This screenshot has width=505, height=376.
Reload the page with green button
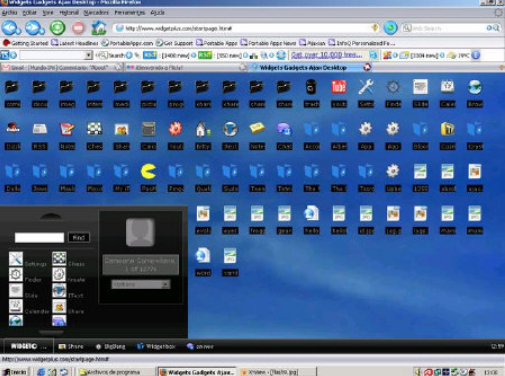(58, 28)
